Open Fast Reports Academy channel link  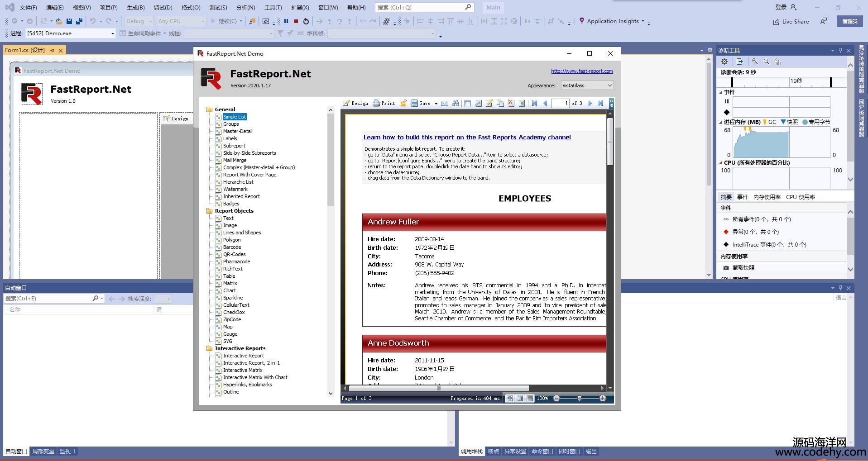(467, 137)
